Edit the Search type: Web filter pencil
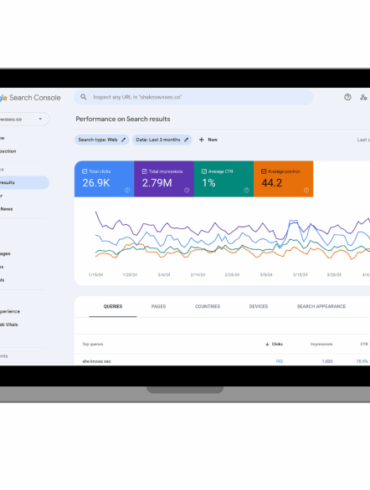370x490 pixels. (123, 140)
